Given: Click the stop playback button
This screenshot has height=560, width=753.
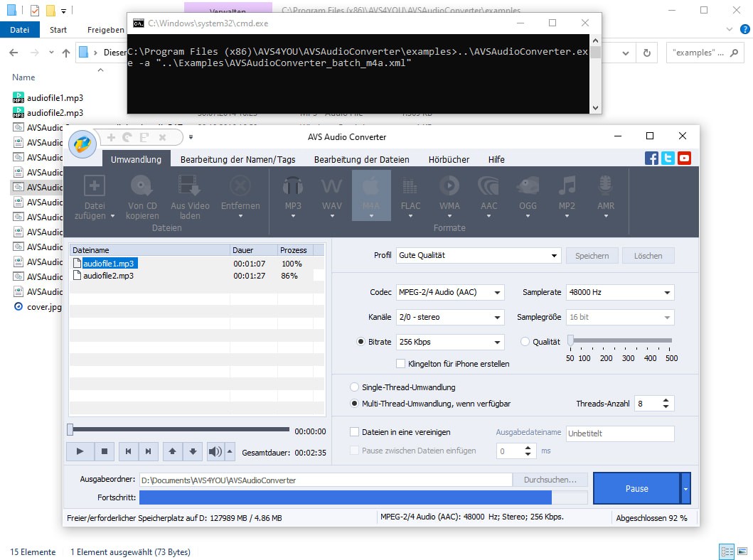Looking at the screenshot, I should pos(104,451).
